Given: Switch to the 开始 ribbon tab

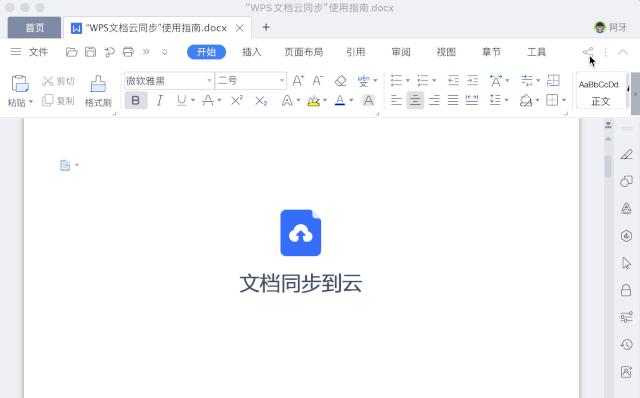Looking at the screenshot, I should tap(206, 52).
